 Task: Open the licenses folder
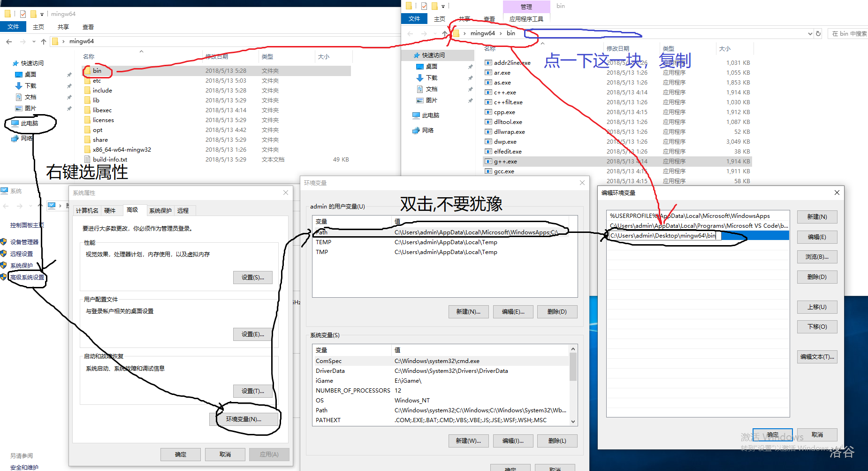(103, 120)
